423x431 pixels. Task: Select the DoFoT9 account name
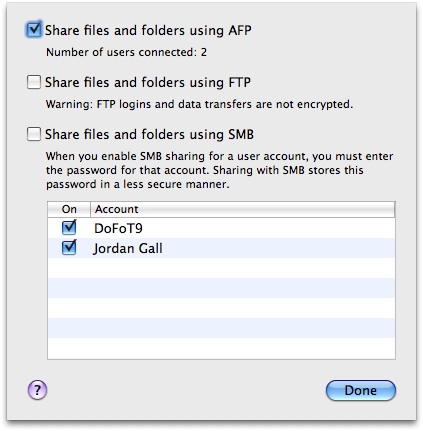(118, 228)
